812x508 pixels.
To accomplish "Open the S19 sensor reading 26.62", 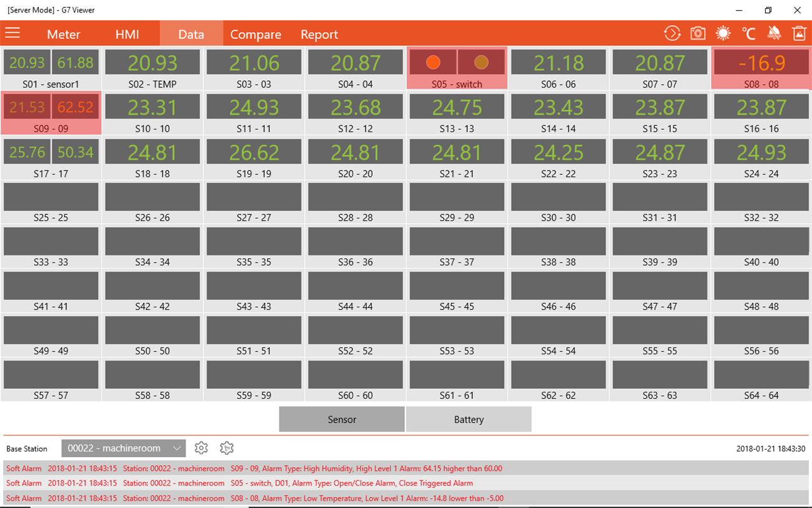I will coord(254,152).
